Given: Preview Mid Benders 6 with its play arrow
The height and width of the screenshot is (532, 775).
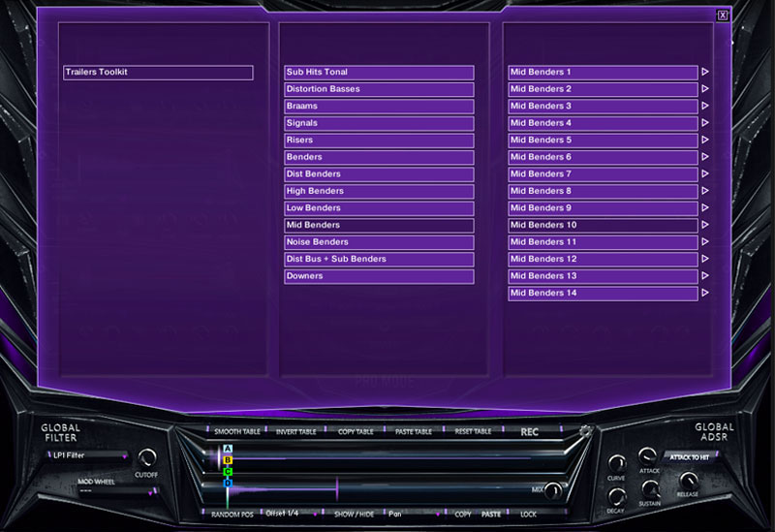Looking at the screenshot, I should (705, 157).
